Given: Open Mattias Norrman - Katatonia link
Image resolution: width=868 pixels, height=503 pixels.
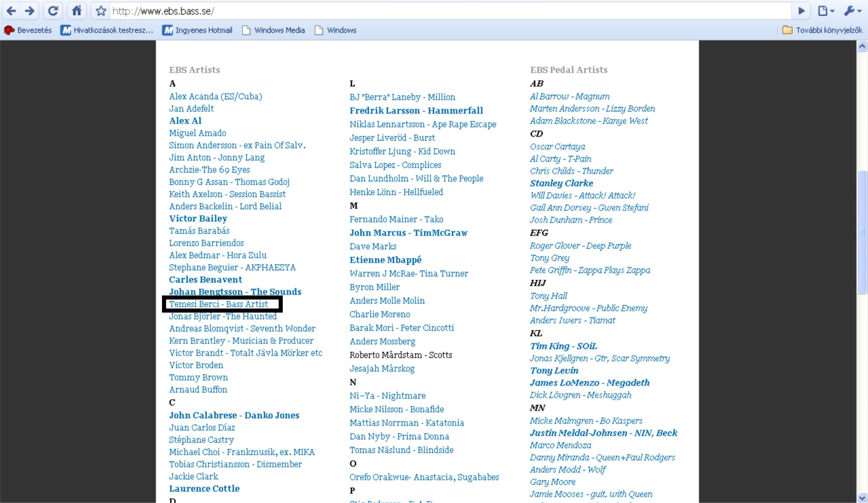Looking at the screenshot, I should click(x=407, y=423).
